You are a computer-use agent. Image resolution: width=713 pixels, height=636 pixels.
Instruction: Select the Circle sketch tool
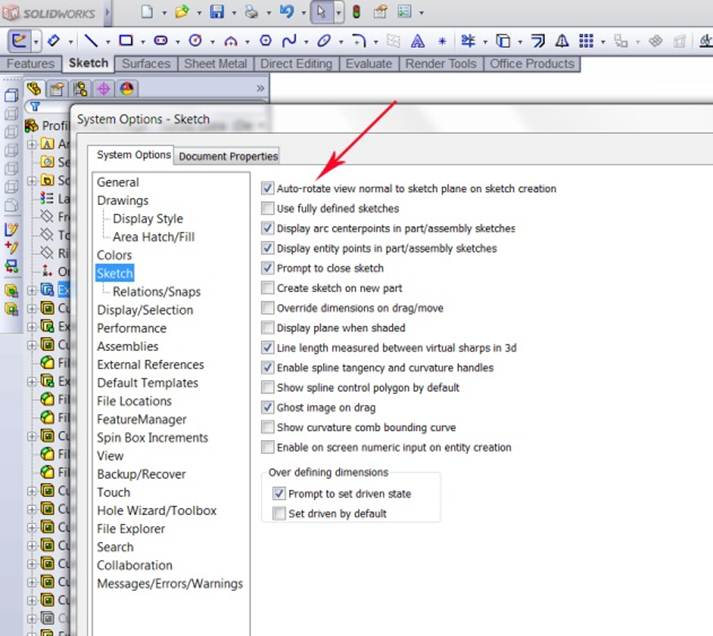(x=195, y=41)
